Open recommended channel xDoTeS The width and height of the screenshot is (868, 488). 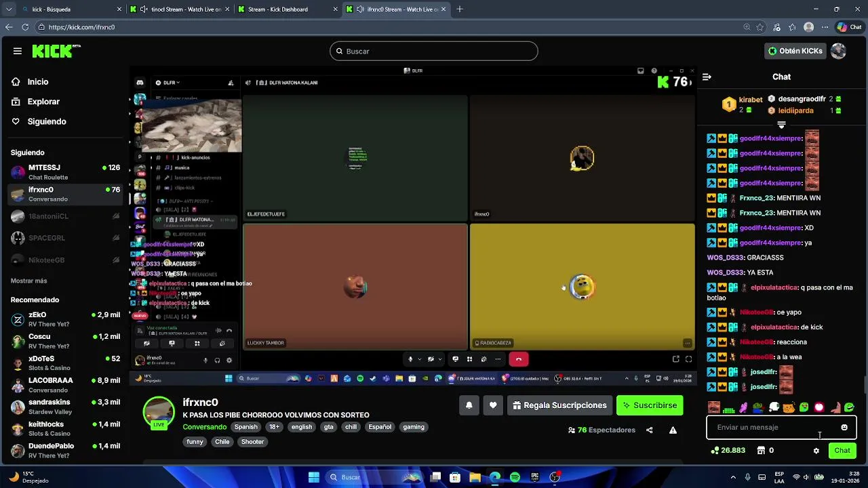[66, 363]
